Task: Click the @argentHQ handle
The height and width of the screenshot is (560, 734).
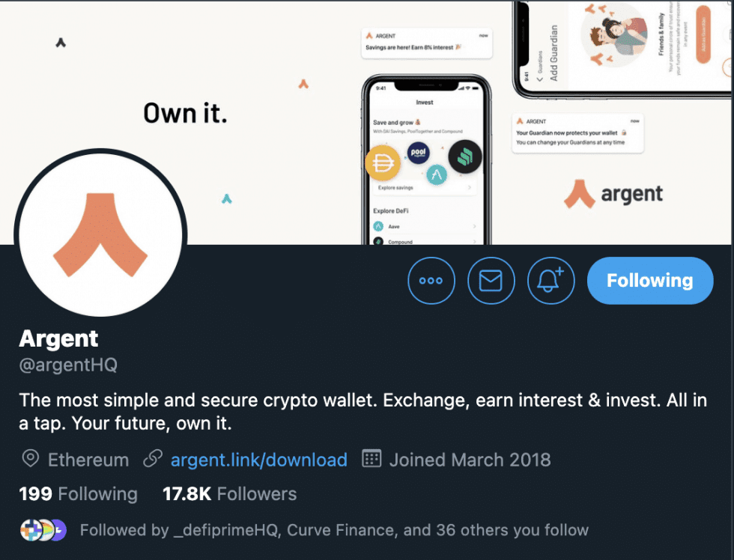Action: pyautogui.click(x=68, y=365)
